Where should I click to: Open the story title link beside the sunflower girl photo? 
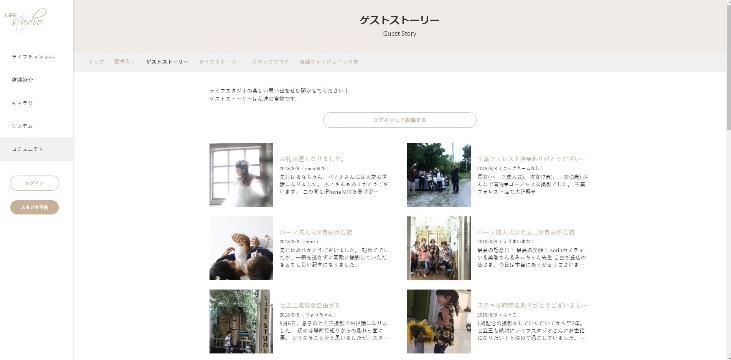click(532, 305)
